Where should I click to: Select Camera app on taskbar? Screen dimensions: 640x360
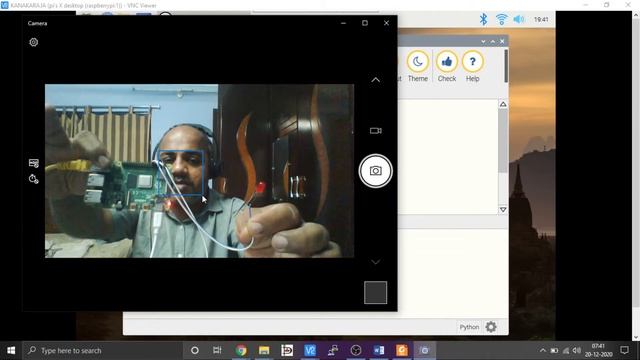(x=424, y=350)
